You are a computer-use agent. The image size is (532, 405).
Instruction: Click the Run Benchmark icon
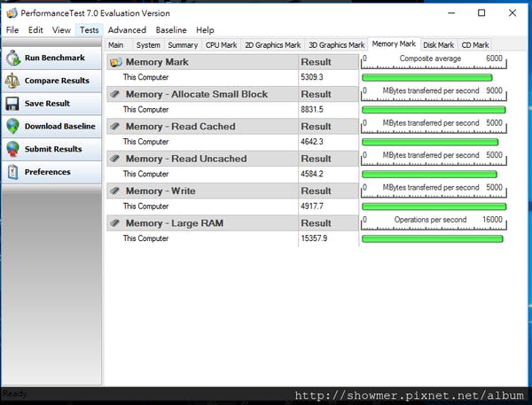point(12,58)
